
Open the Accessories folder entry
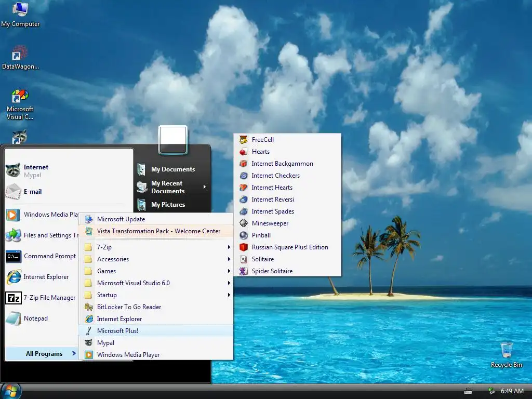(156, 259)
